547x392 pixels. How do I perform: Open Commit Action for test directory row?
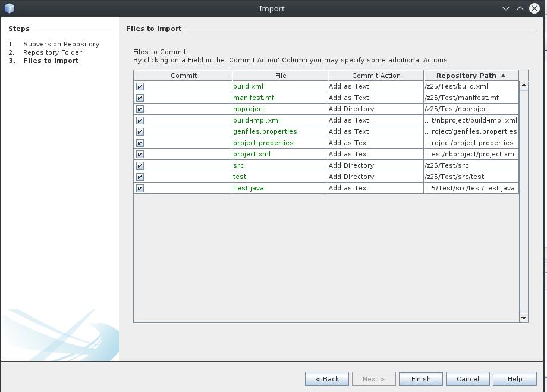point(375,177)
